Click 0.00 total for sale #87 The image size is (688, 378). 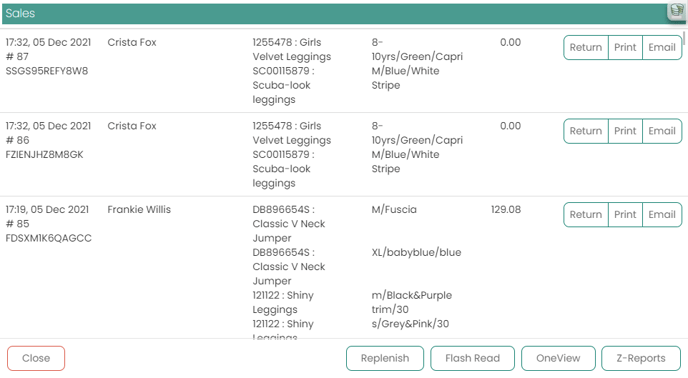510,42
